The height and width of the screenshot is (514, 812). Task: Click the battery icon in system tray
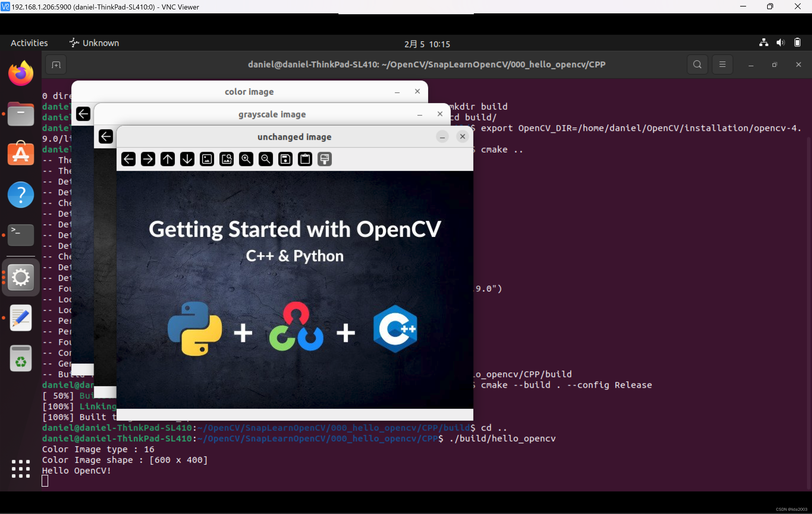[x=797, y=42]
